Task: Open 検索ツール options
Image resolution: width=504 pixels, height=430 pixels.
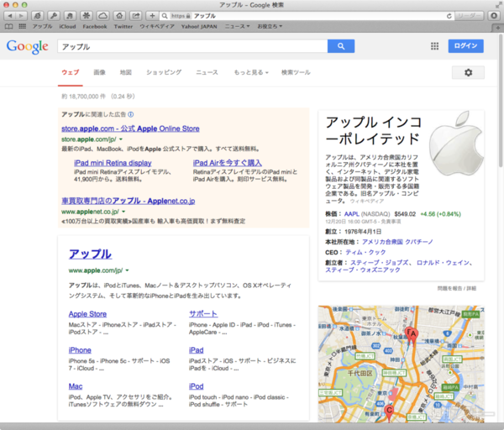Action: tap(296, 72)
